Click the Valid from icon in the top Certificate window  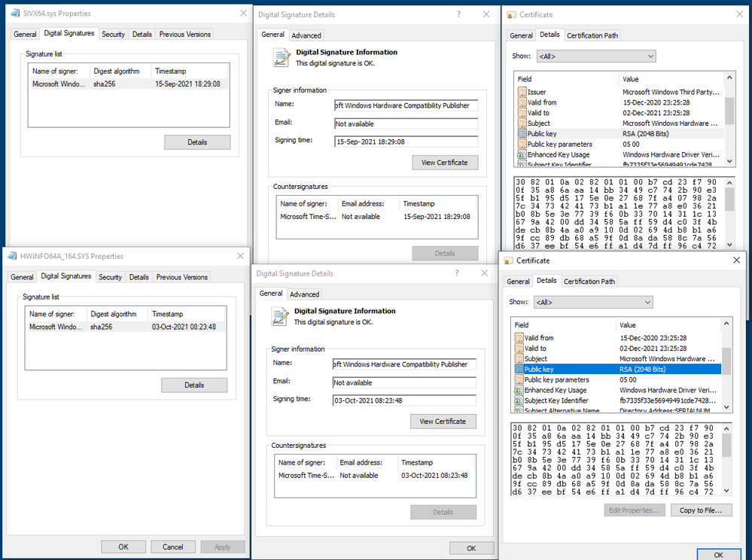pyautogui.click(x=522, y=102)
